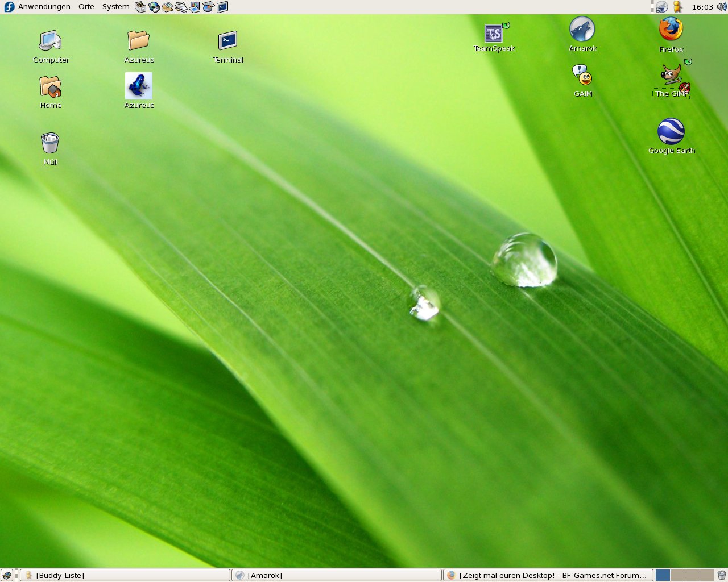Open the System menu
The image size is (728, 582).
[116, 7]
